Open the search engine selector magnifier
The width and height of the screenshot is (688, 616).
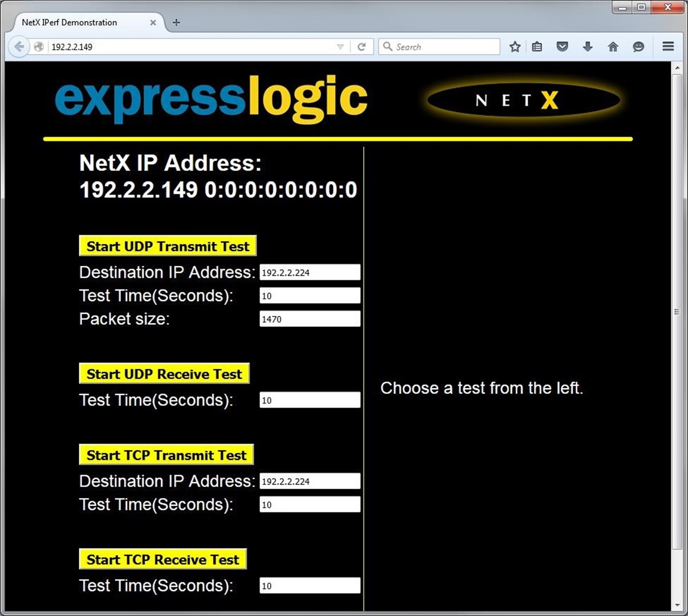point(387,46)
